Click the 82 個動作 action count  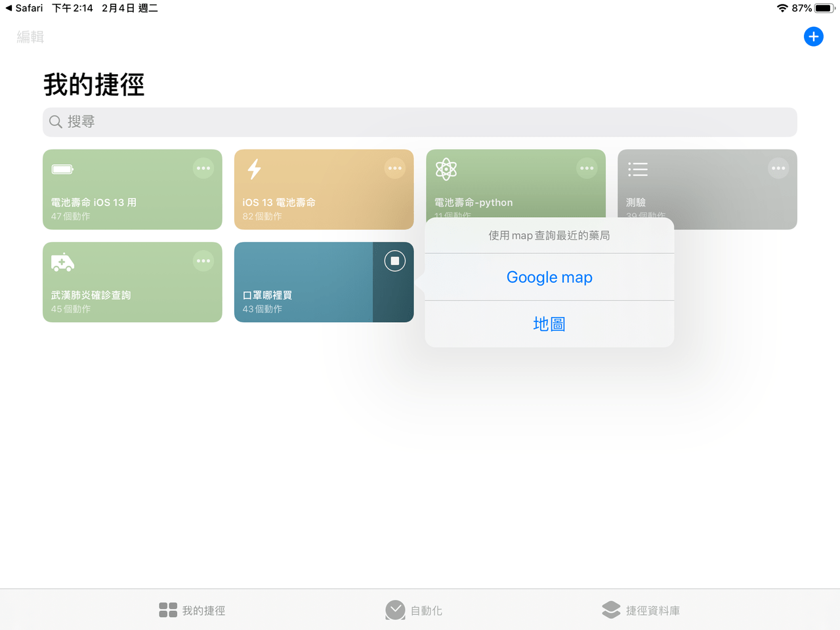pyautogui.click(x=262, y=217)
